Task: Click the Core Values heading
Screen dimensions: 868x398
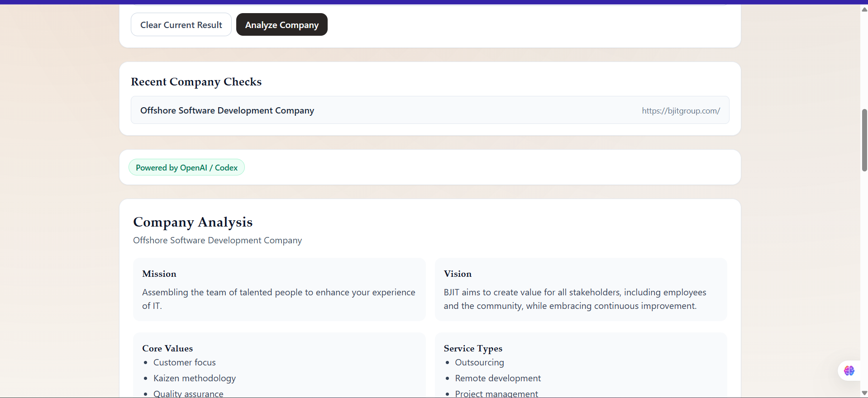Action: click(167, 348)
